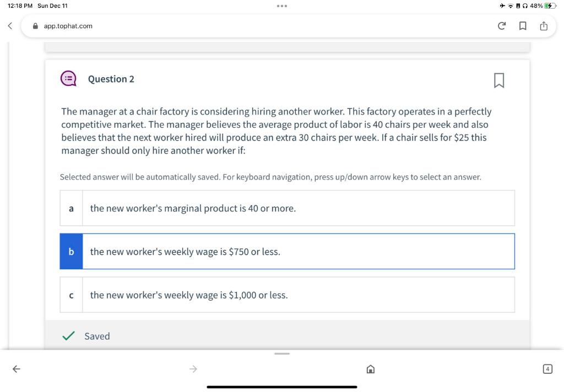Viewport: 564px width, 392px height.
Task: Open the three-dot multitasking menu at top
Action: (x=282, y=6)
